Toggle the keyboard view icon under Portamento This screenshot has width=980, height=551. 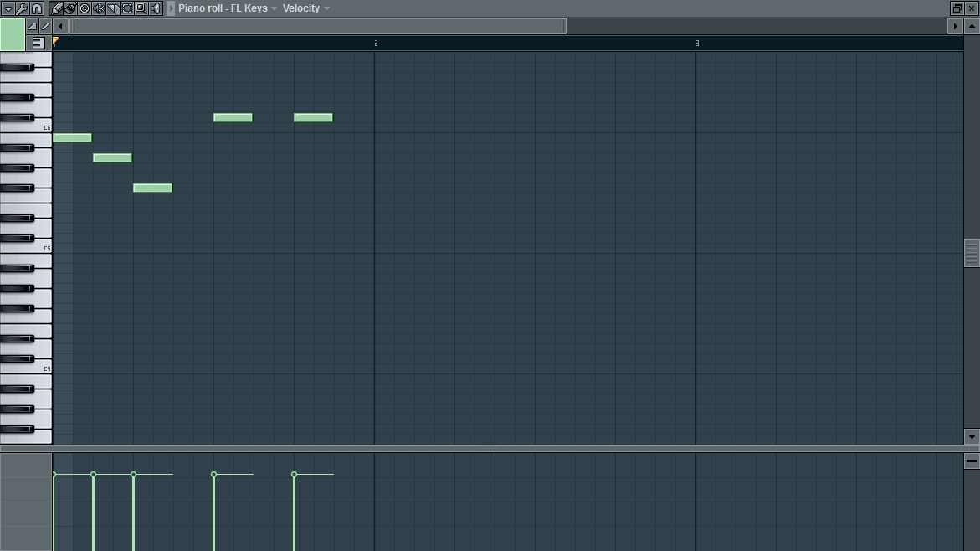pyautogui.click(x=38, y=44)
